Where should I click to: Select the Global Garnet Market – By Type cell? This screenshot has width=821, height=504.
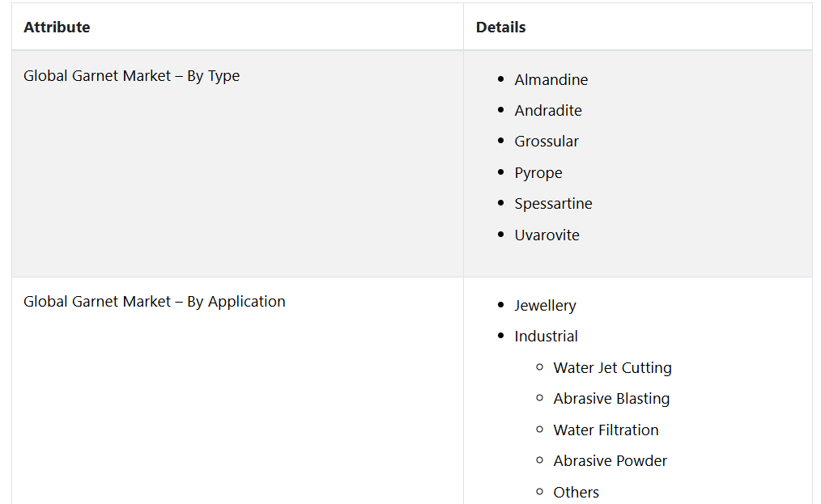click(x=131, y=76)
